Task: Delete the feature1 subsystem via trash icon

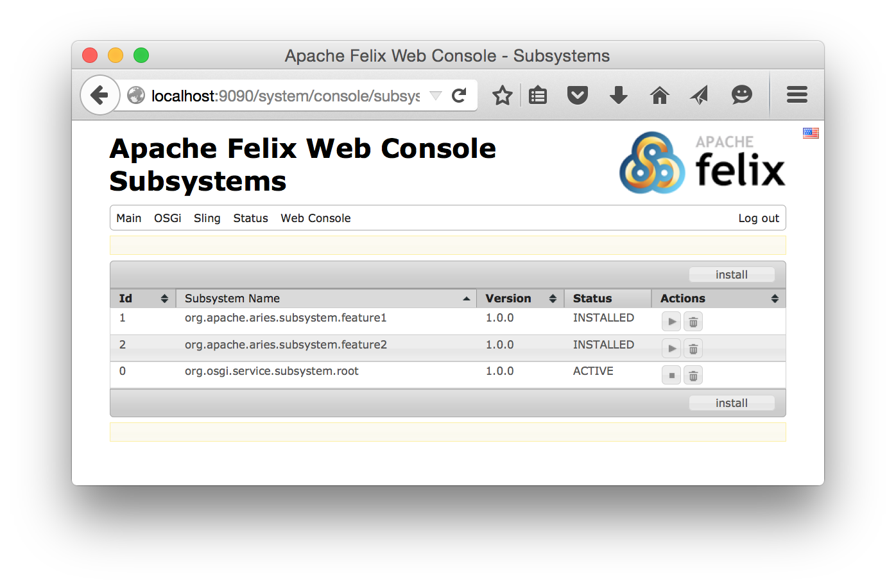Action: coord(693,322)
